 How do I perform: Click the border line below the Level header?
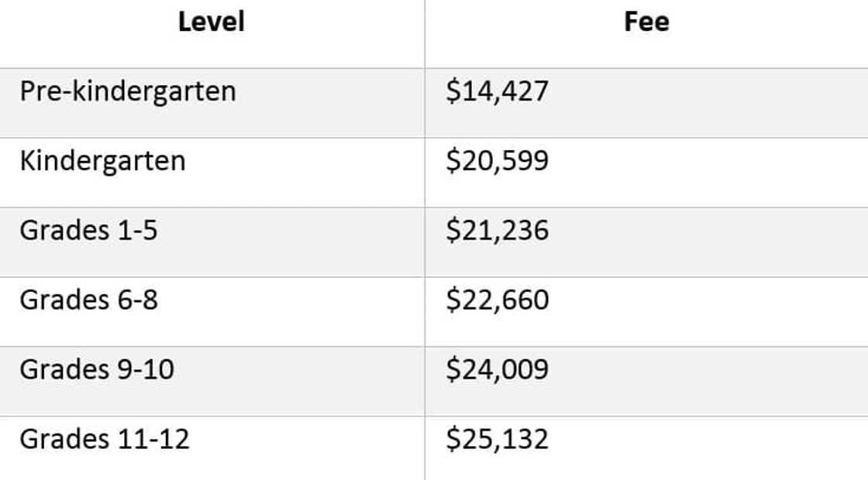pyautogui.click(x=211, y=68)
